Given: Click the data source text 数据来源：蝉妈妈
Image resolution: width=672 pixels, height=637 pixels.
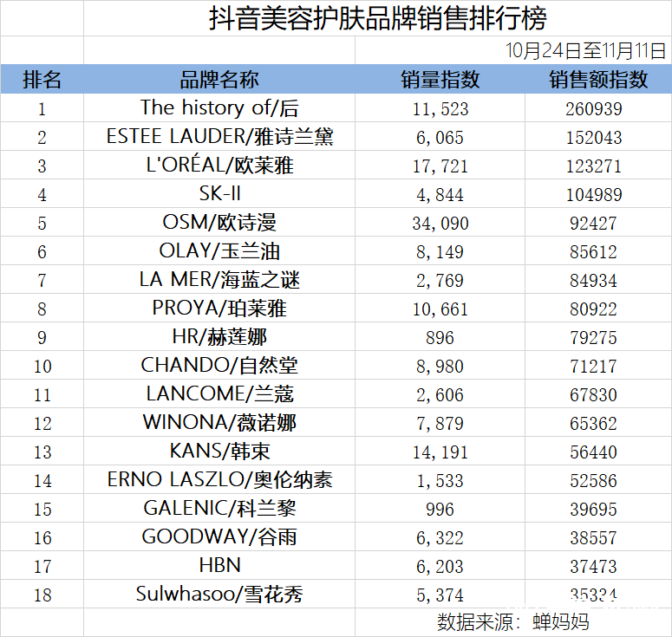Looking at the screenshot, I should [x=513, y=621].
